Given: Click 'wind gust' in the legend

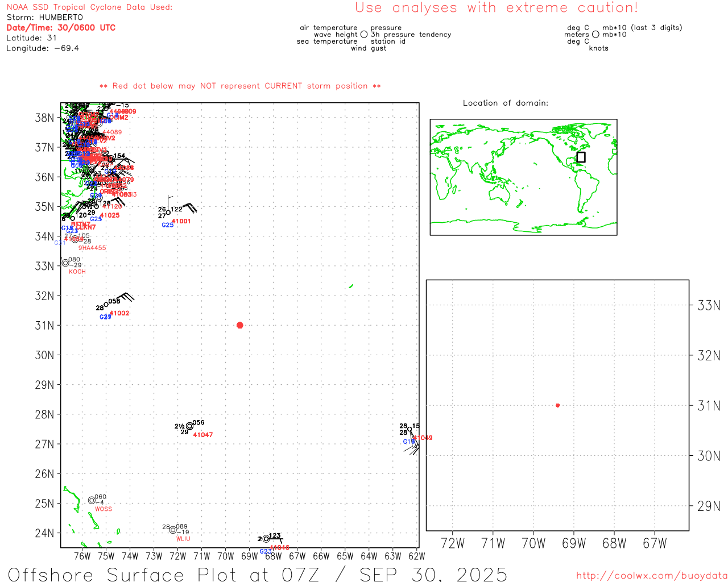Looking at the screenshot, I should 369,48.
